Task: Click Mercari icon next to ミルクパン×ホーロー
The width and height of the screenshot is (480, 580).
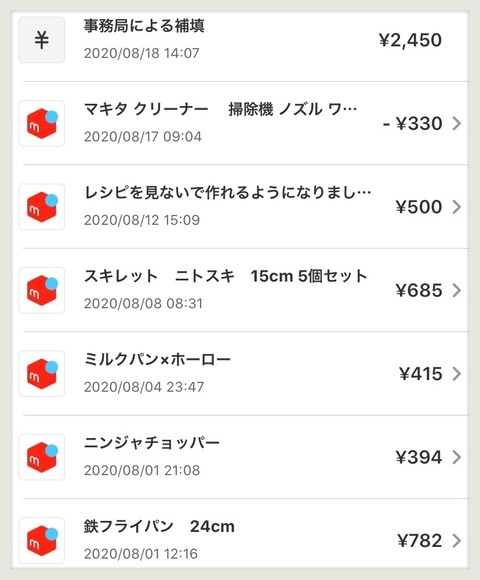Action: [42, 374]
